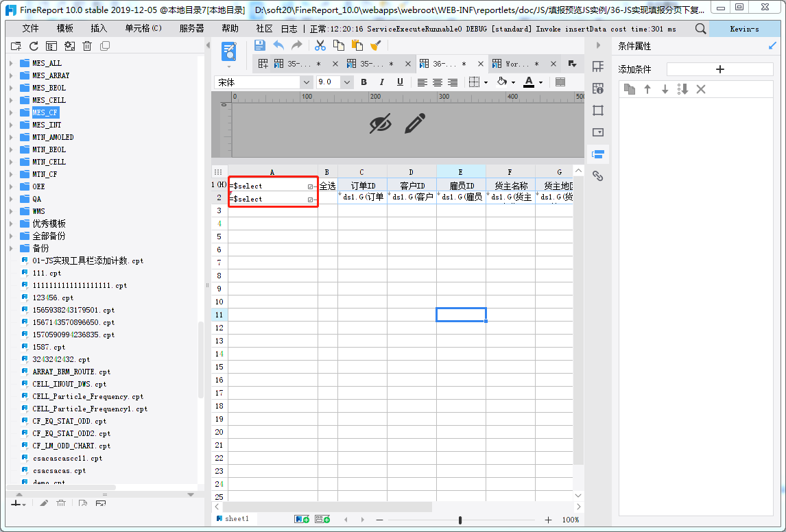The height and width of the screenshot is (532, 786).
Task: Click the trash delete icon in file panel
Action: [87, 46]
